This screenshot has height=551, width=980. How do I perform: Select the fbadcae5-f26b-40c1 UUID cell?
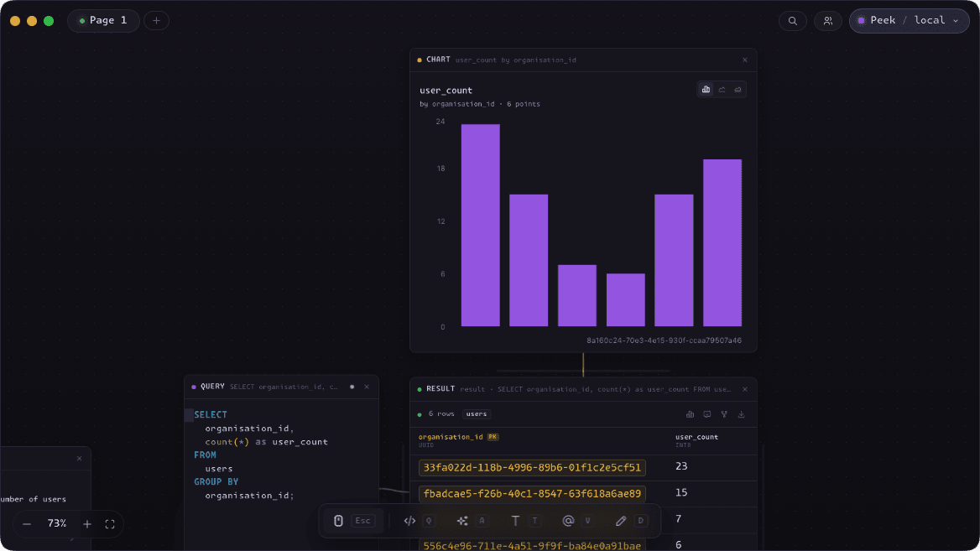click(532, 493)
